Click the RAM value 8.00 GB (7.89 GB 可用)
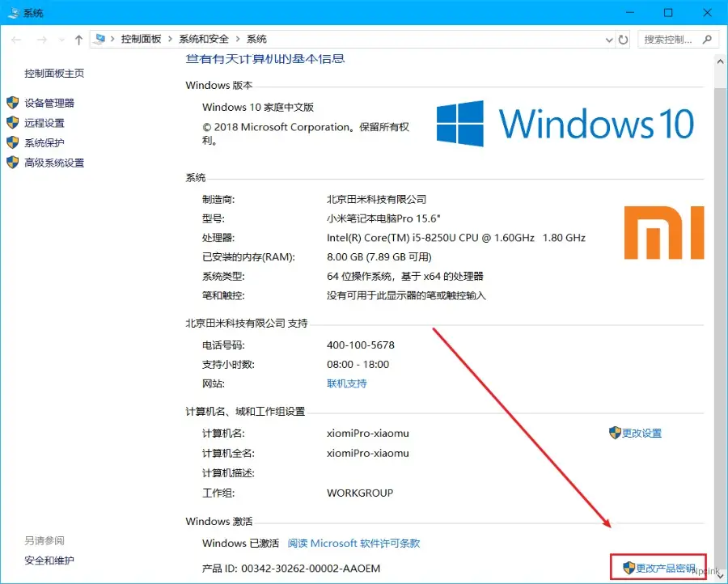 [x=379, y=256]
